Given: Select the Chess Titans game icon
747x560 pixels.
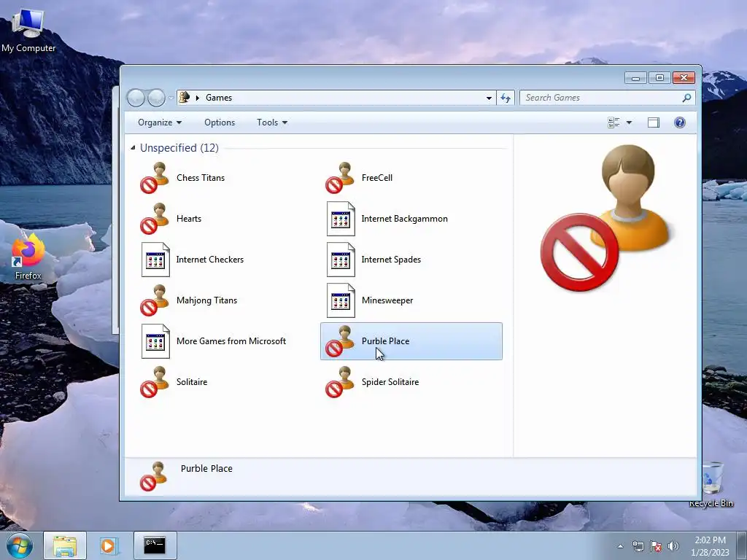Looking at the screenshot, I should point(155,178).
